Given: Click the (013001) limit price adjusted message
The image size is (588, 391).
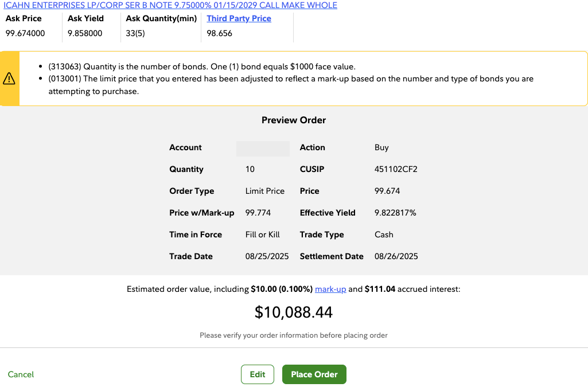Looking at the screenshot, I should [x=291, y=85].
